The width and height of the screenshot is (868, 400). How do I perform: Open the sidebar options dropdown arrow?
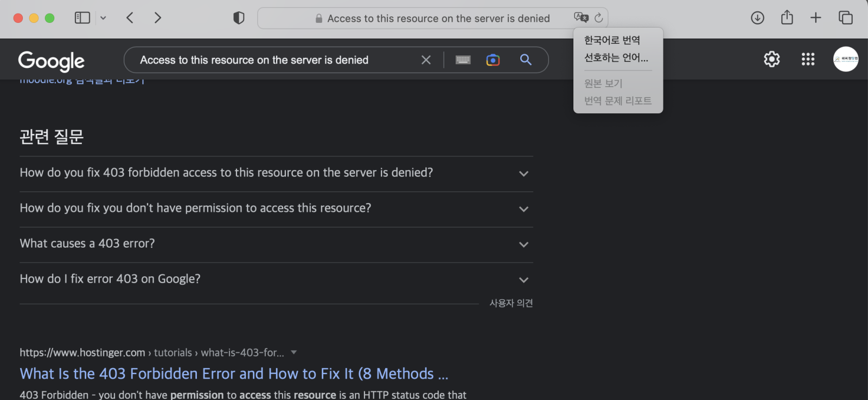pos(103,18)
